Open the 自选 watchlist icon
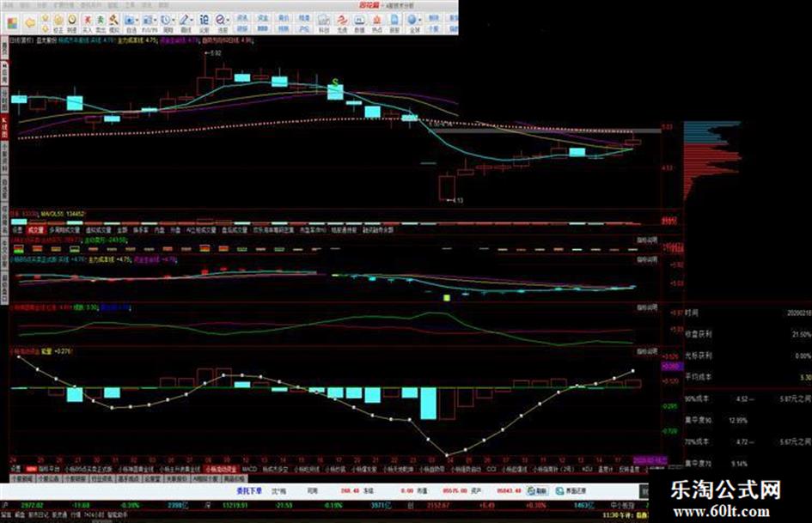812x523 pixels. [x=130, y=23]
